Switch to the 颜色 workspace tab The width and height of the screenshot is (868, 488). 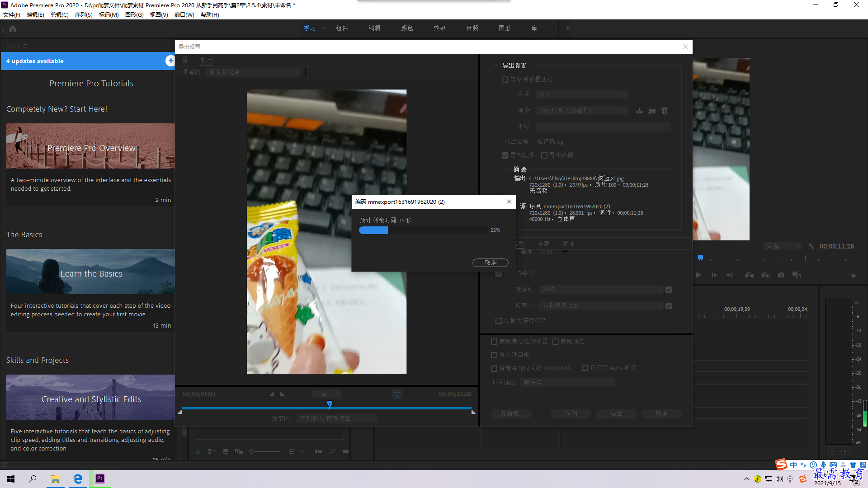(x=407, y=28)
